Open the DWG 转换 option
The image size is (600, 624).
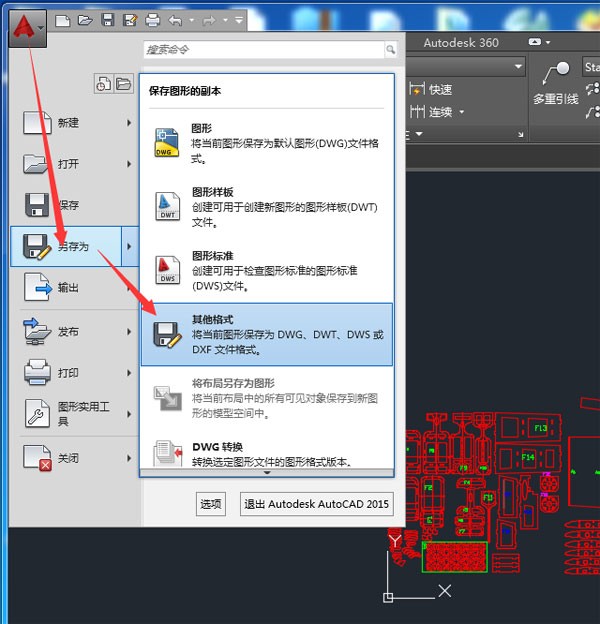point(266,453)
